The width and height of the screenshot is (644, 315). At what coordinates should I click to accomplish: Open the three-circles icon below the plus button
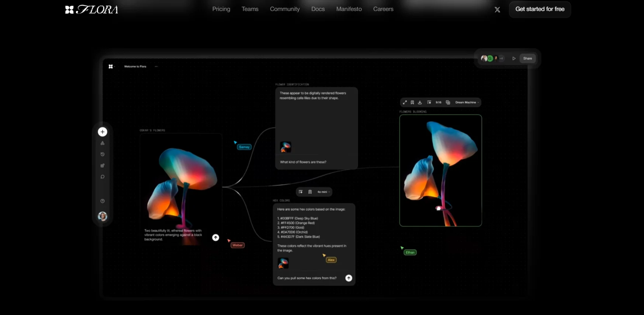[103, 143]
